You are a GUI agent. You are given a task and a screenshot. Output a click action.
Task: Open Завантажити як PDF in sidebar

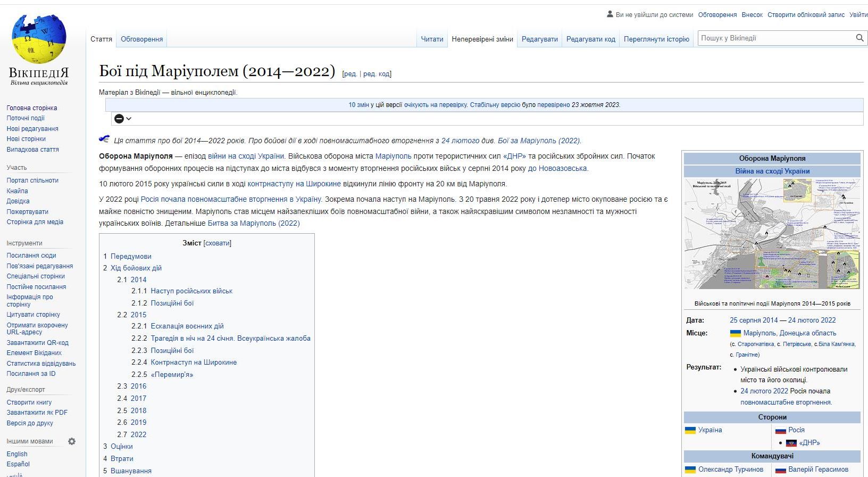point(37,413)
